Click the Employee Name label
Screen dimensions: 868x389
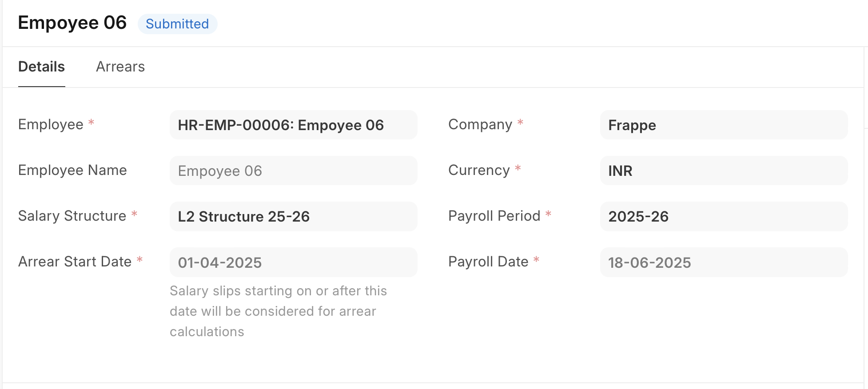click(72, 170)
